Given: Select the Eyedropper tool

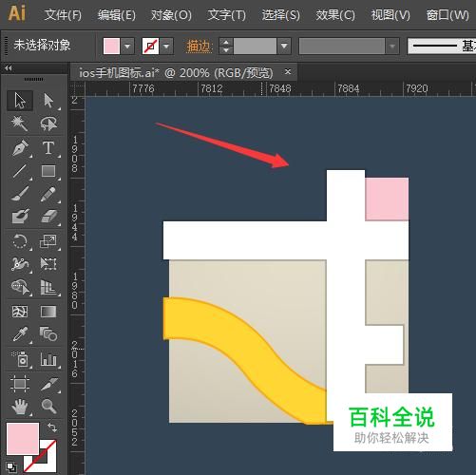Looking at the screenshot, I should point(20,334).
